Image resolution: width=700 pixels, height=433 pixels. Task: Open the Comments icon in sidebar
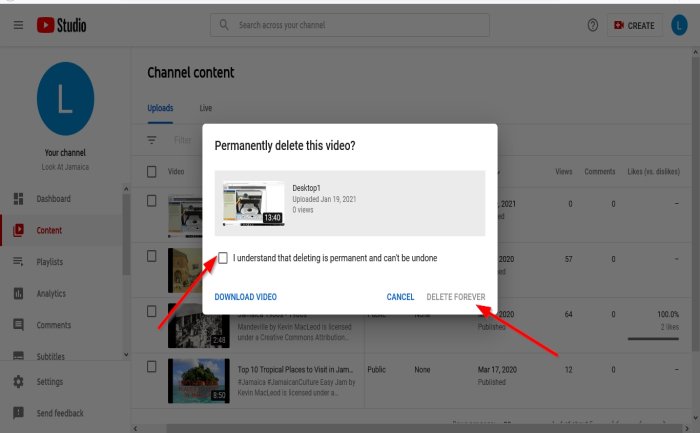click(x=18, y=325)
